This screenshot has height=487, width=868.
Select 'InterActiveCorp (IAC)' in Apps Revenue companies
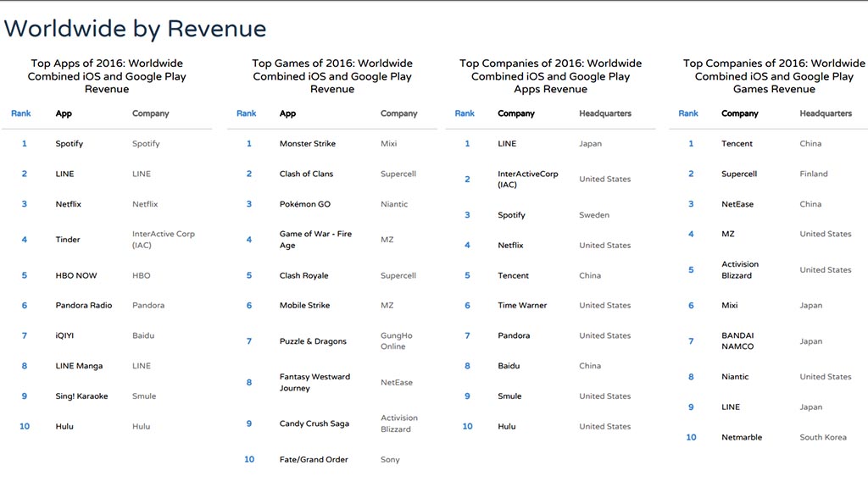point(528,180)
